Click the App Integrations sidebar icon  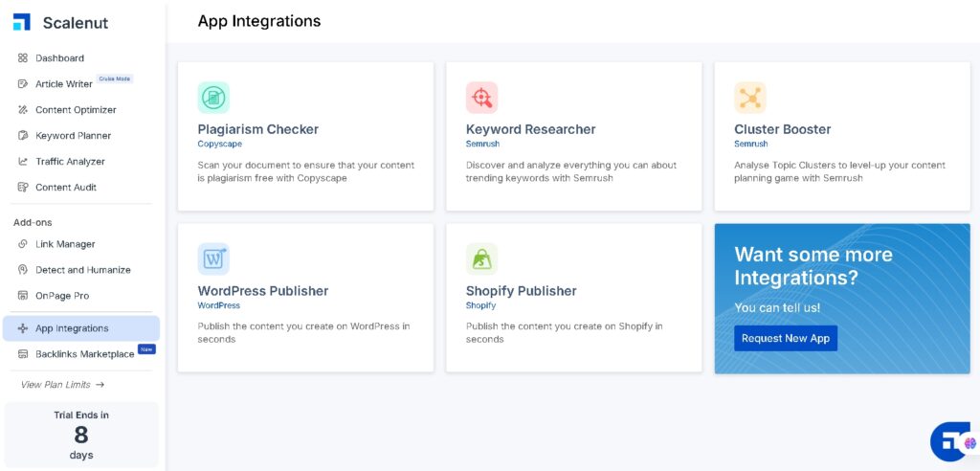[x=23, y=328]
